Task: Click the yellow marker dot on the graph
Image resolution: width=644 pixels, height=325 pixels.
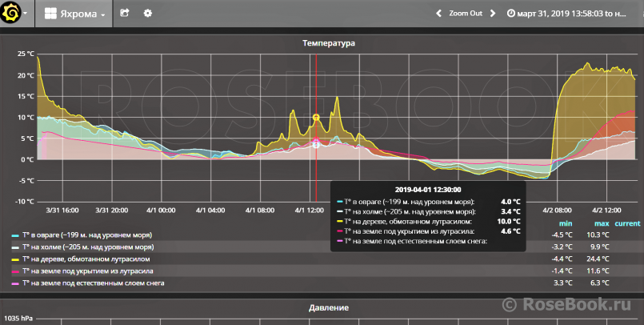Action: pos(316,118)
